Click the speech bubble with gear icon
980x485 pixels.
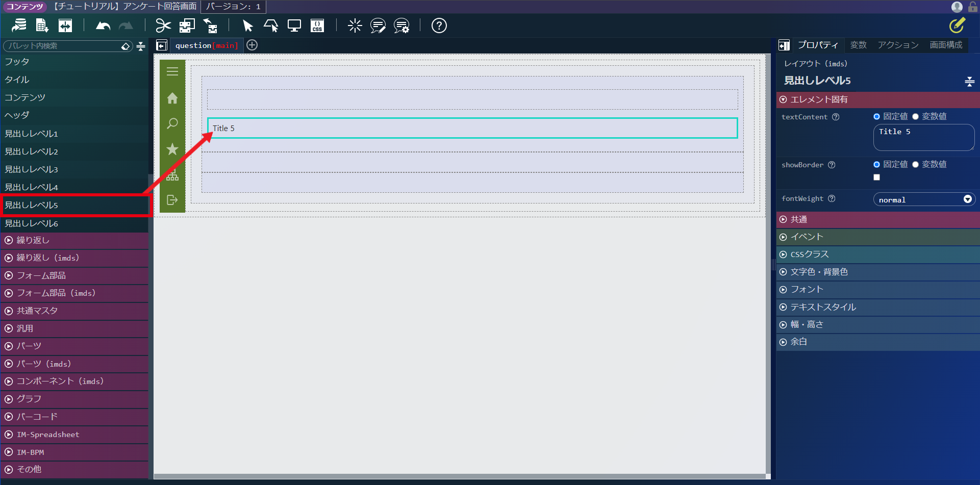[401, 25]
